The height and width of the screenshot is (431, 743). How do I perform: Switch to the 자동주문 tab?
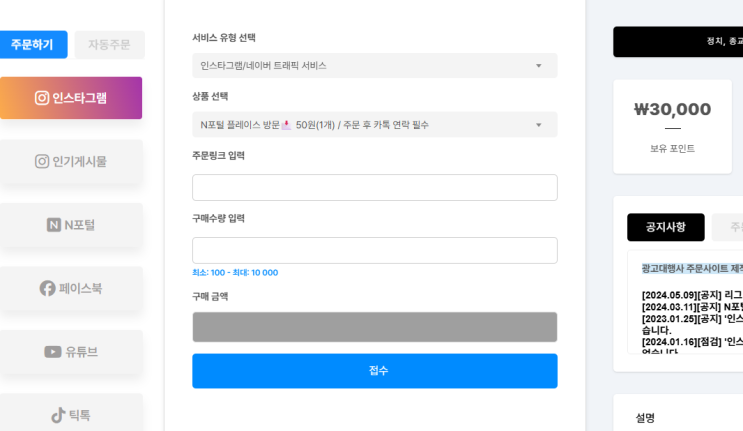point(109,45)
